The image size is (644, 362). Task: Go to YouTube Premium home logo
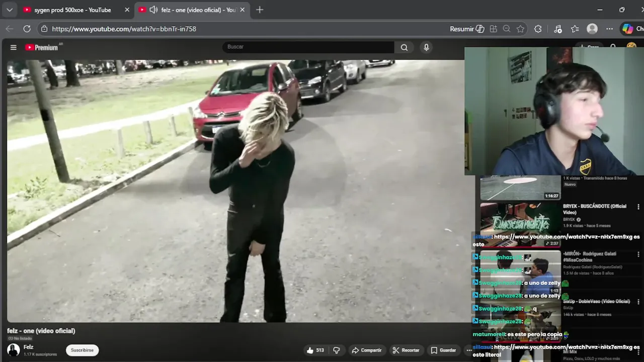(43, 47)
